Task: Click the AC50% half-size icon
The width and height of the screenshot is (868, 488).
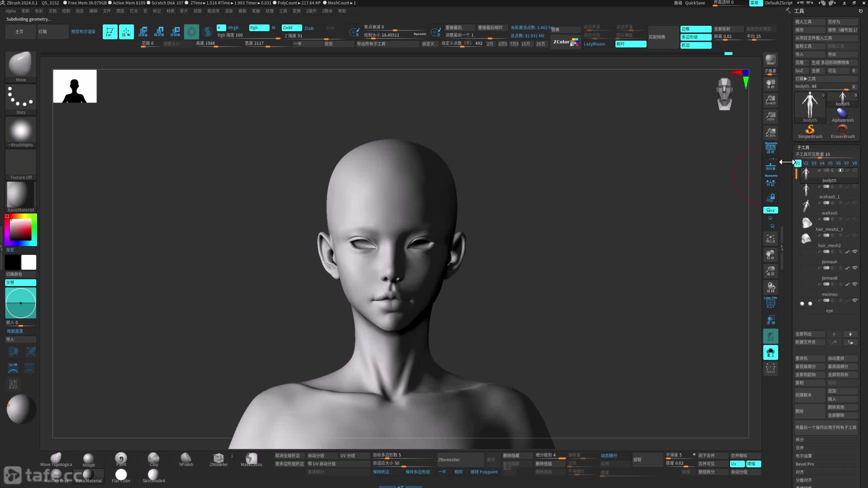Action: (770, 132)
